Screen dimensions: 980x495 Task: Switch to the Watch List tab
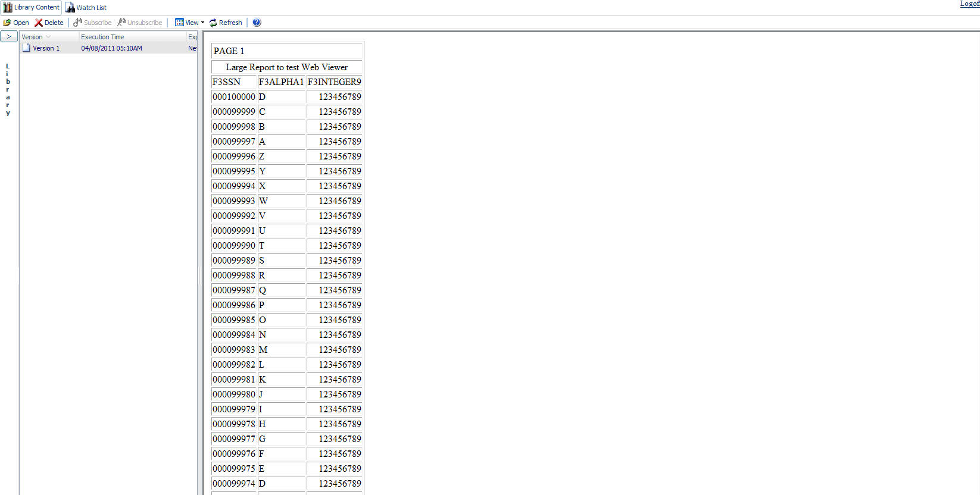86,8
